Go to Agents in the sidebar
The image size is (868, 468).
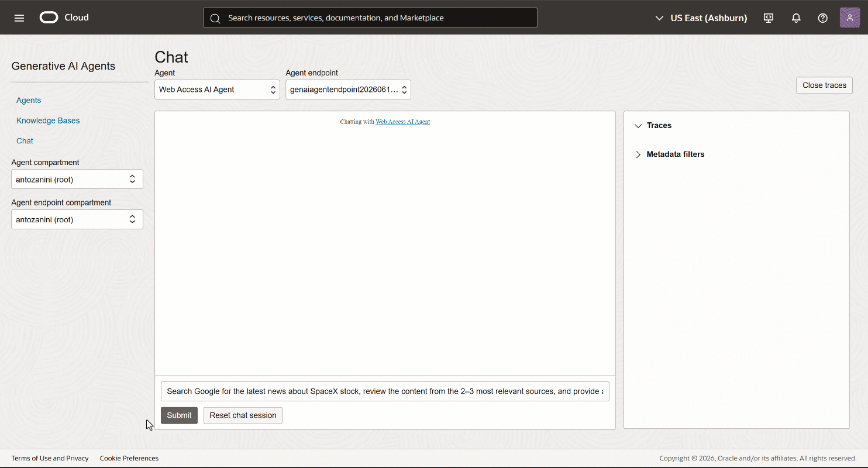click(x=29, y=100)
